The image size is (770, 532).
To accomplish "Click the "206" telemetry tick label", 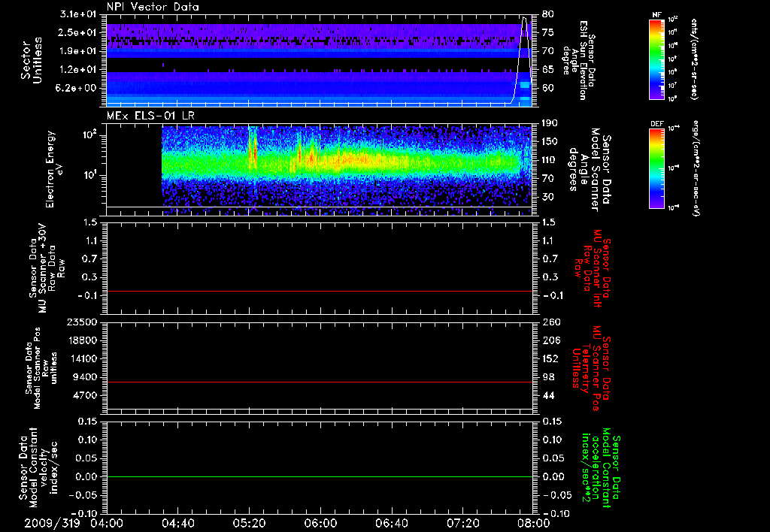I will click(x=550, y=340).
